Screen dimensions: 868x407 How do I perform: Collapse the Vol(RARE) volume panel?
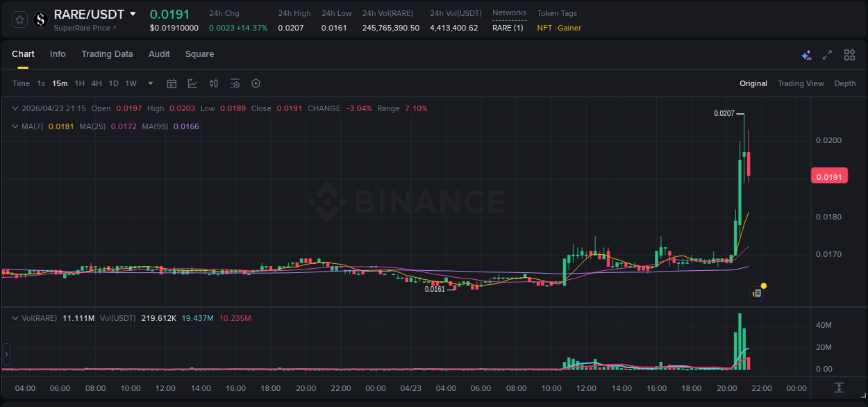tap(15, 317)
